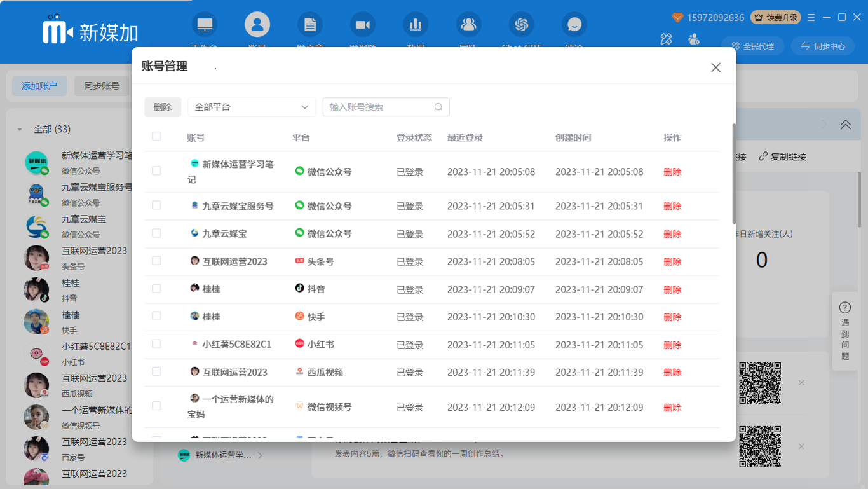Select the video camera icon in top navigation
Image resolution: width=868 pixels, height=489 pixels.
point(363,25)
